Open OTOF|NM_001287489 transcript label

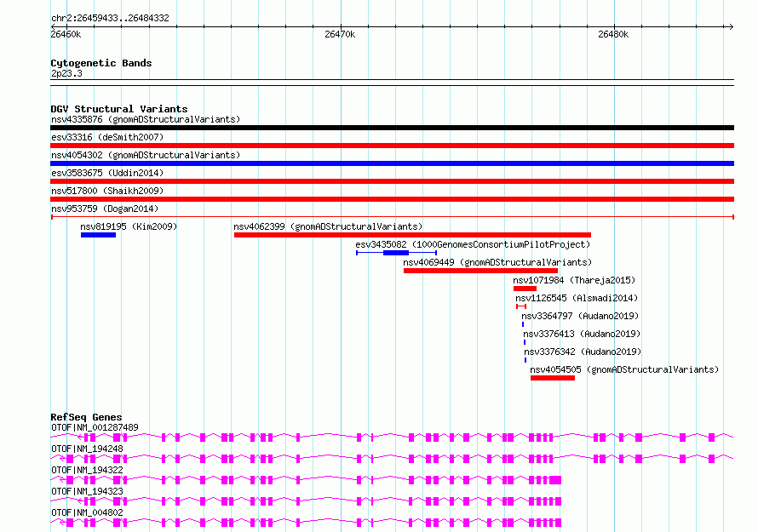(x=95, y=427)
